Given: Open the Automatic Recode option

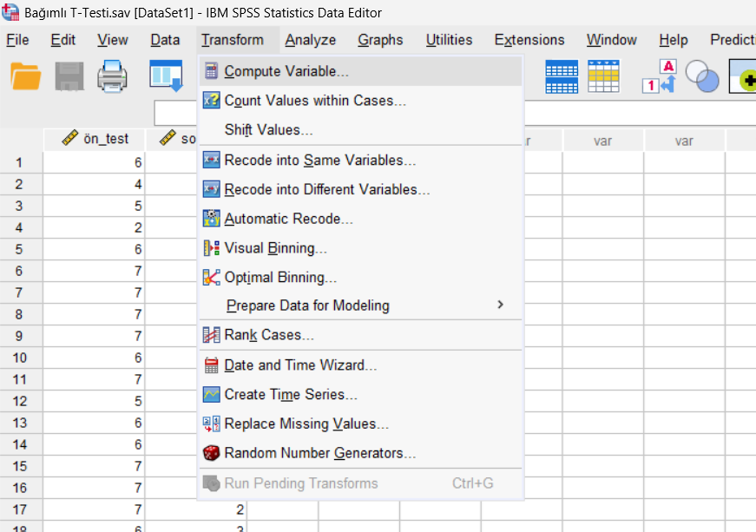Looking at the screenshot, I should click(288, 219).
